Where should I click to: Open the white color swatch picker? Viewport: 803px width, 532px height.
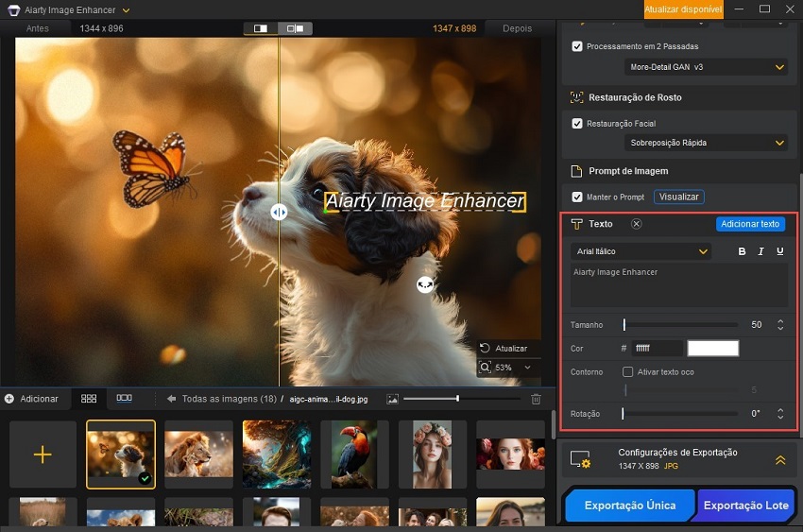(713, 348)
